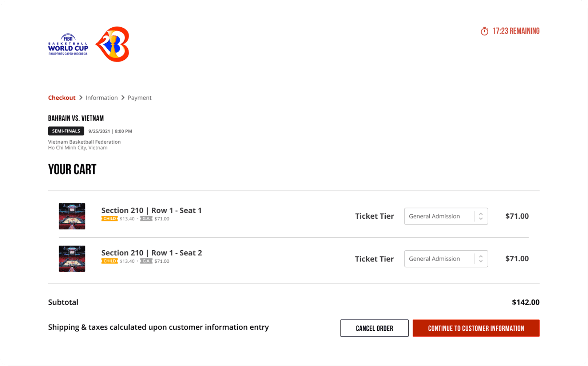Viewport: 588px width, 366px height.
Task: Click the Section 210 Row 1 Seat 1 title
Action: (x=152, y=210)
